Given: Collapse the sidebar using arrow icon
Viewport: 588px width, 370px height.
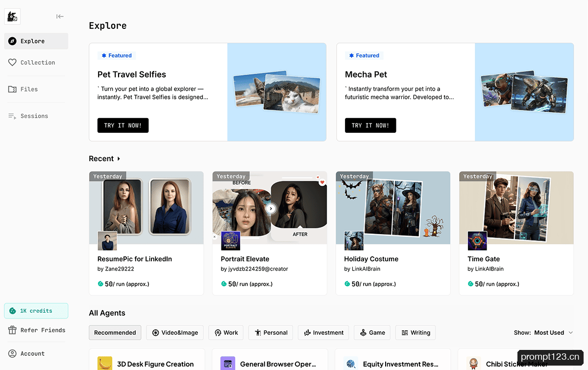Looking at the screenshot, I should pos(60,16).
